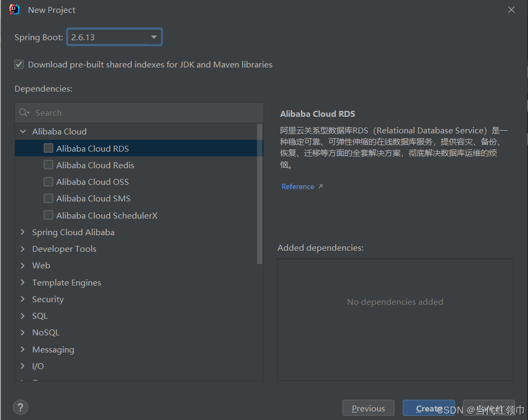Click the Previous button
Viewport: 528px width, 420px height.
(368, 408)
